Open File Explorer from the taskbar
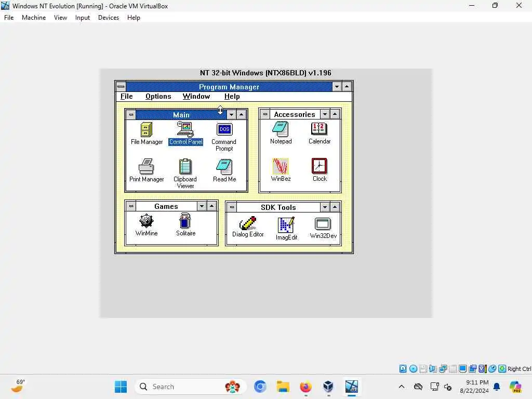This screenshot has height=399, width=532. (x=283, y=387)
